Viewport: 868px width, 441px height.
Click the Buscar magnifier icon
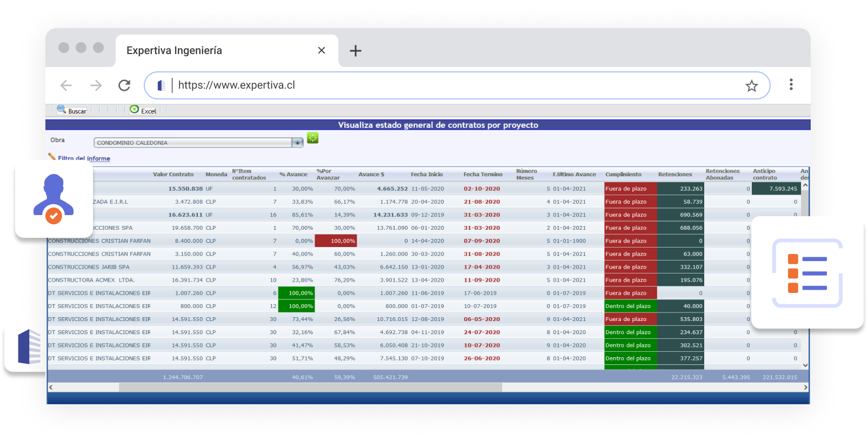click(x=62, y=109)
